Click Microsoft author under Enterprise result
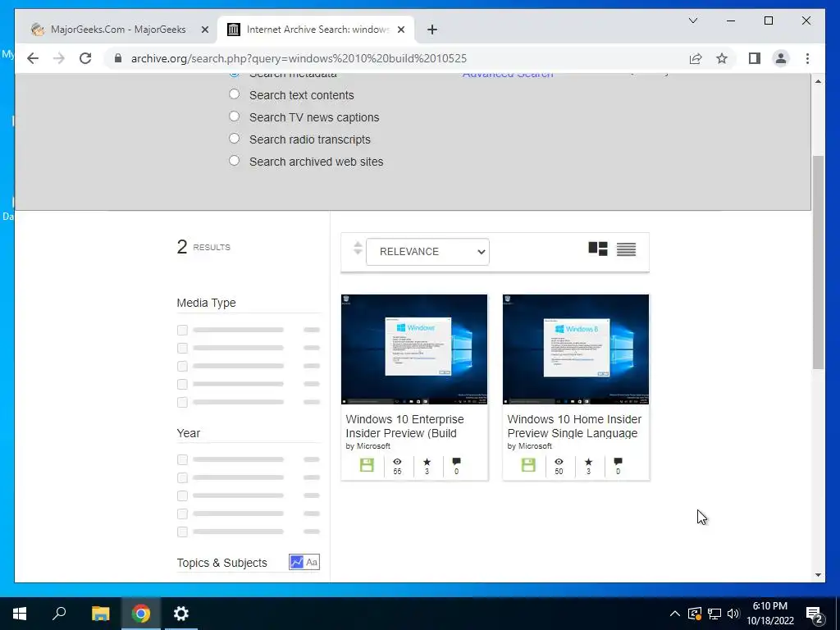Viewport: 840px width, 630px height. (x=373, y=445)
